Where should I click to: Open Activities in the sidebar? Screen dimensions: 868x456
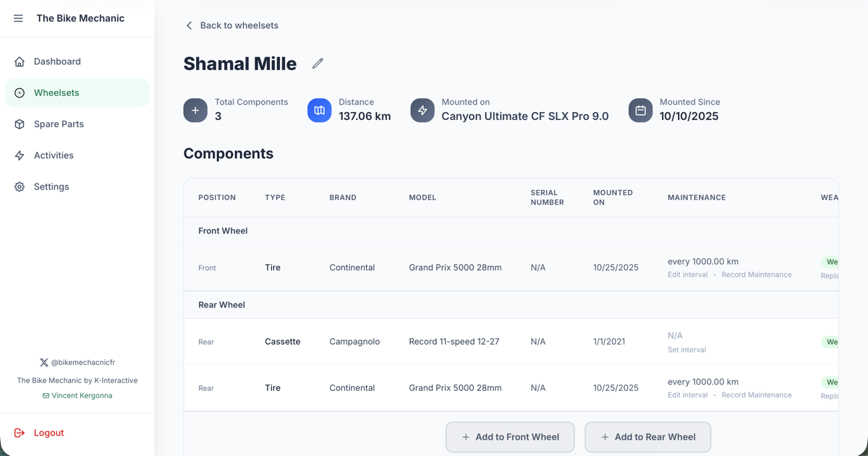tap(54, 155)
